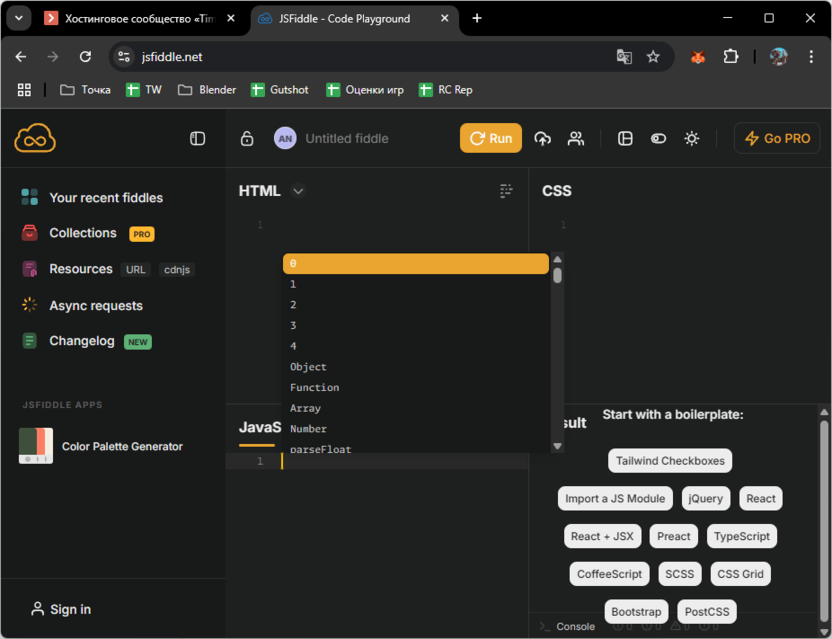Viewport: 832px width, 639px height.
Task: Click the JSFiddle cloud logo
Action: pos(35,139)
